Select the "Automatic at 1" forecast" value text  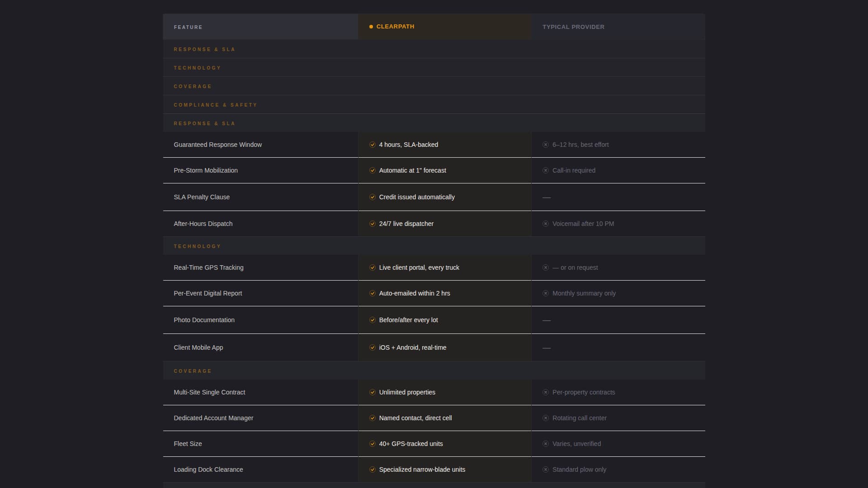(413, 170)
